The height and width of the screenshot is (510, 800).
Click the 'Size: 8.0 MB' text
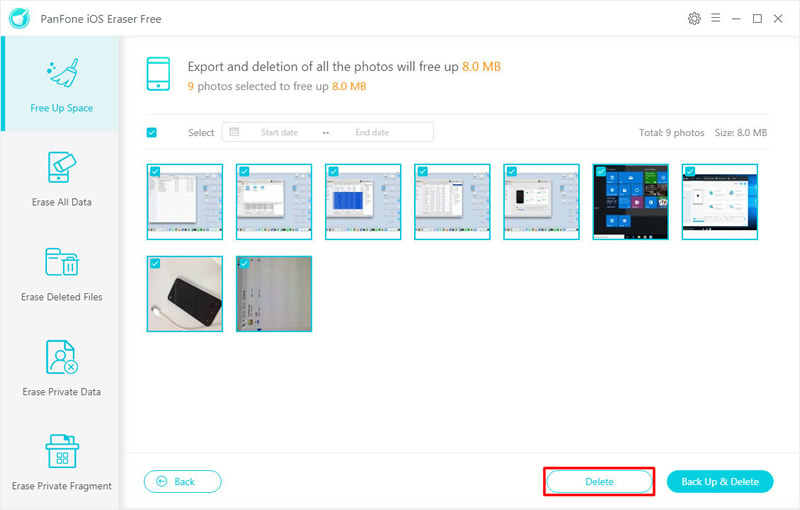pos(741,133)
